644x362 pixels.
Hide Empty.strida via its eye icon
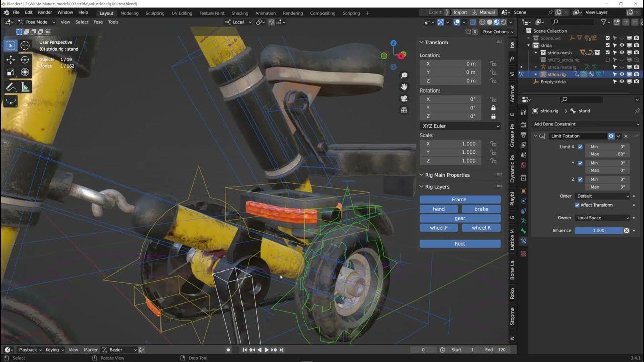(622, 82)
